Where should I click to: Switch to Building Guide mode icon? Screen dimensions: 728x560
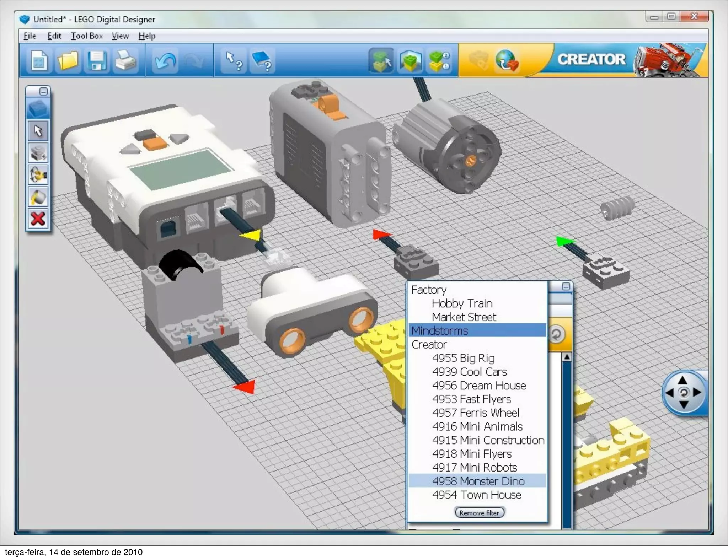click(x=439, y=60)
